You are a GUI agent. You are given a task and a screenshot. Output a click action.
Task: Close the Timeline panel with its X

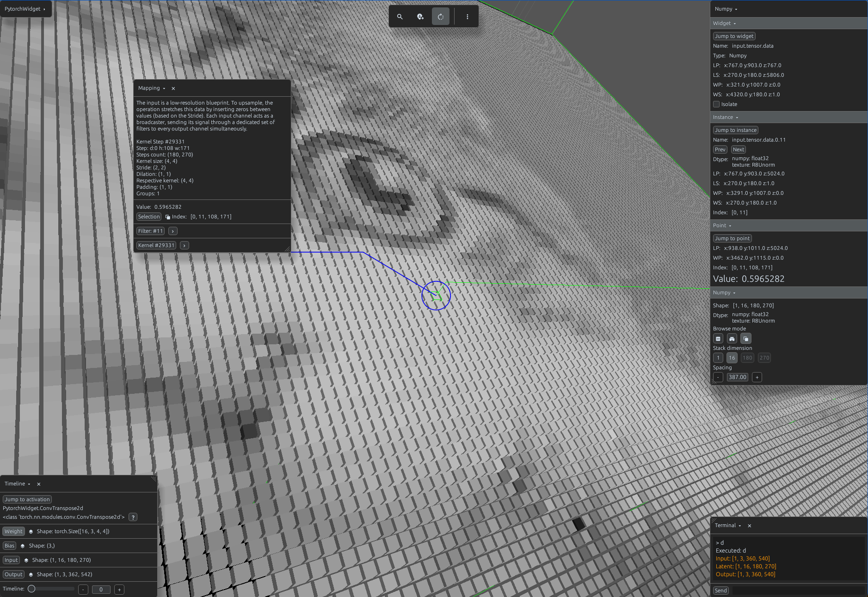click(x=39, y=484)
